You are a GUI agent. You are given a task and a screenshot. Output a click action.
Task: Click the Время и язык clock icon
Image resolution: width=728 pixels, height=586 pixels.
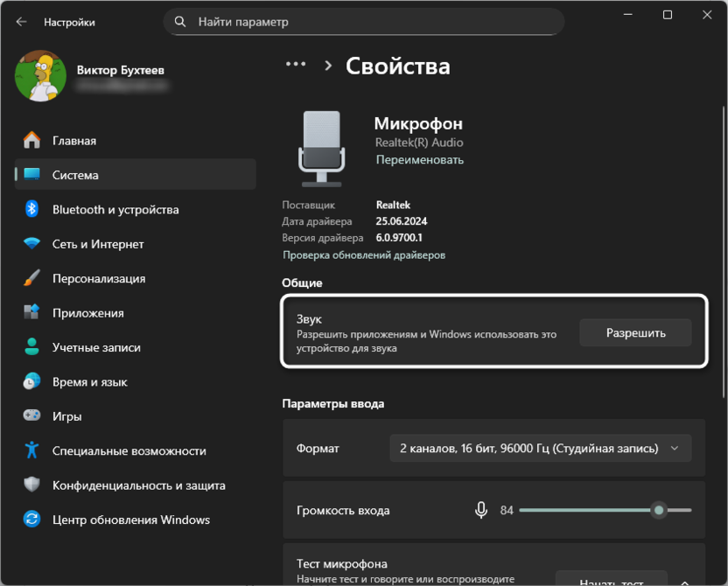pos(32,381)
